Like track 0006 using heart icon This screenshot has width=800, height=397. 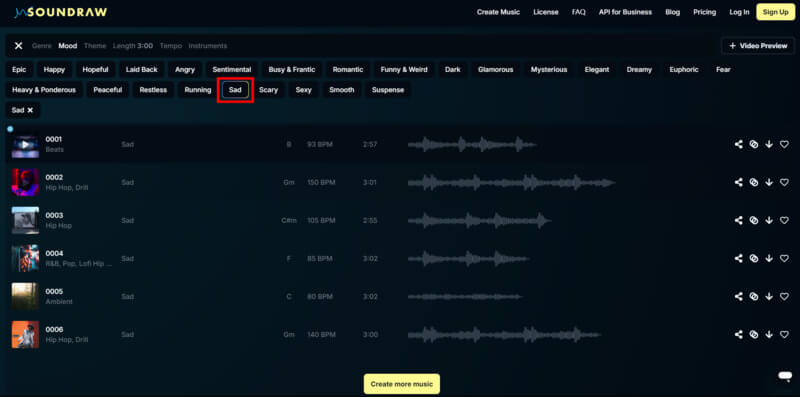click(784, 335)
